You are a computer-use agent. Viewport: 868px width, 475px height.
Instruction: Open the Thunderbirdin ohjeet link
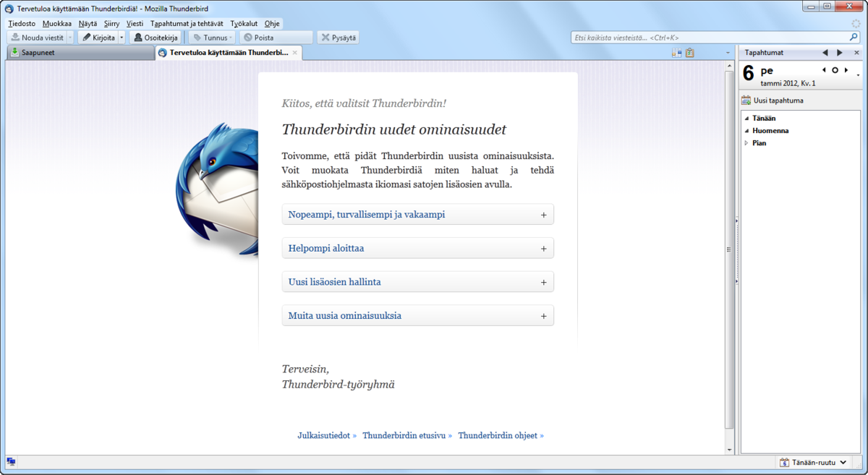tap(501, 435)
